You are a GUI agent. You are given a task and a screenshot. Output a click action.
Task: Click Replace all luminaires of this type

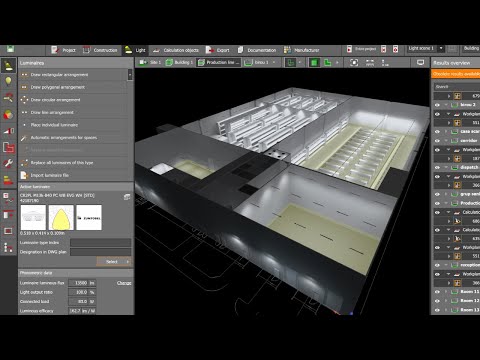click(73, 163)
